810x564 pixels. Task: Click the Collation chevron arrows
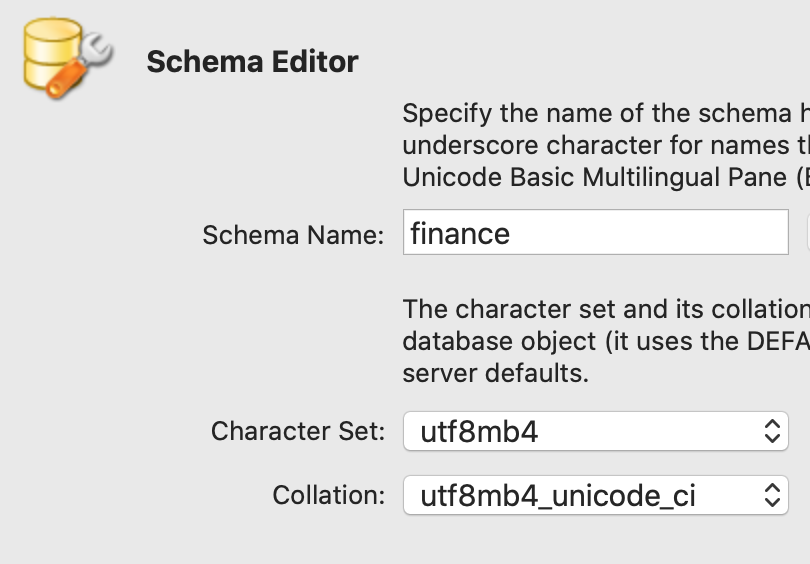click(771, 495)
